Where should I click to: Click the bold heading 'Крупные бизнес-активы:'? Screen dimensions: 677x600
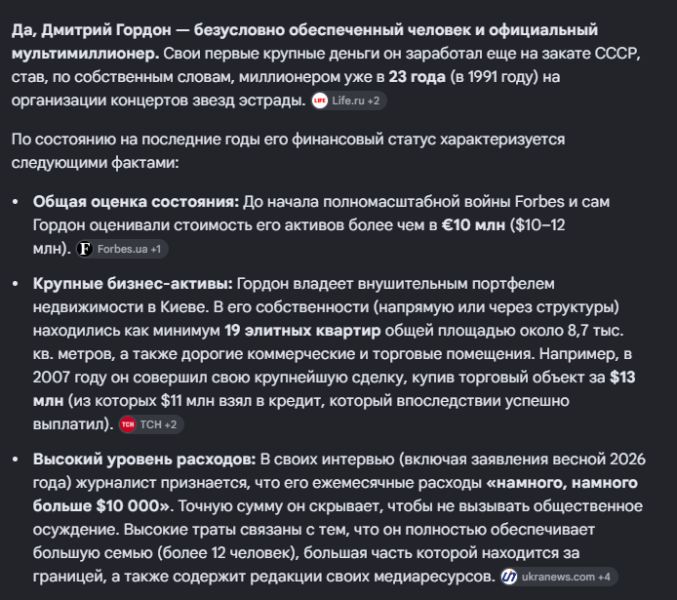tap(133, 284)
